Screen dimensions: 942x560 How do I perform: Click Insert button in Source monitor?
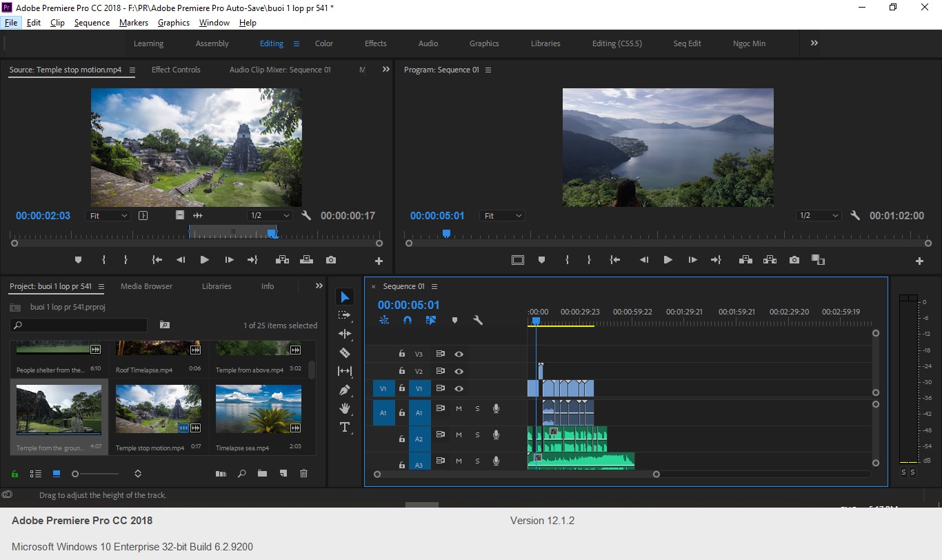coord(282,260)
